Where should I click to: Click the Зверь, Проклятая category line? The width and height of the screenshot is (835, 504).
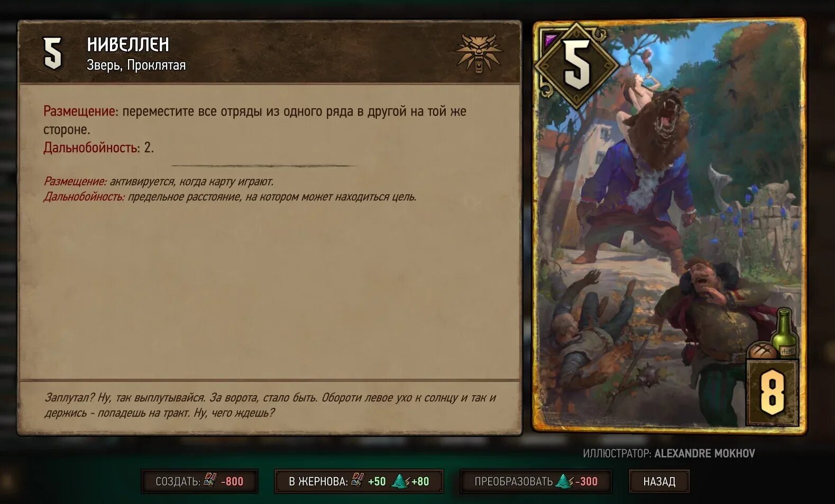(x=136, y=65)
